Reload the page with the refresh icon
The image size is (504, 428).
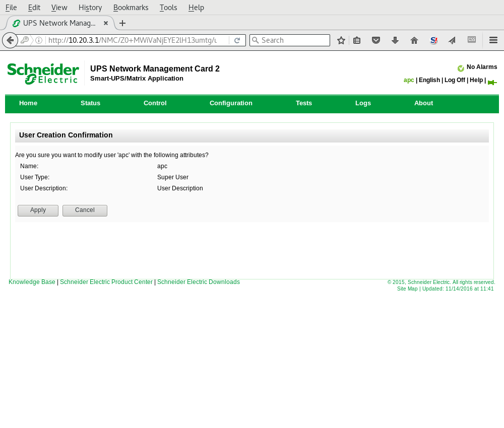coord(237,40)
